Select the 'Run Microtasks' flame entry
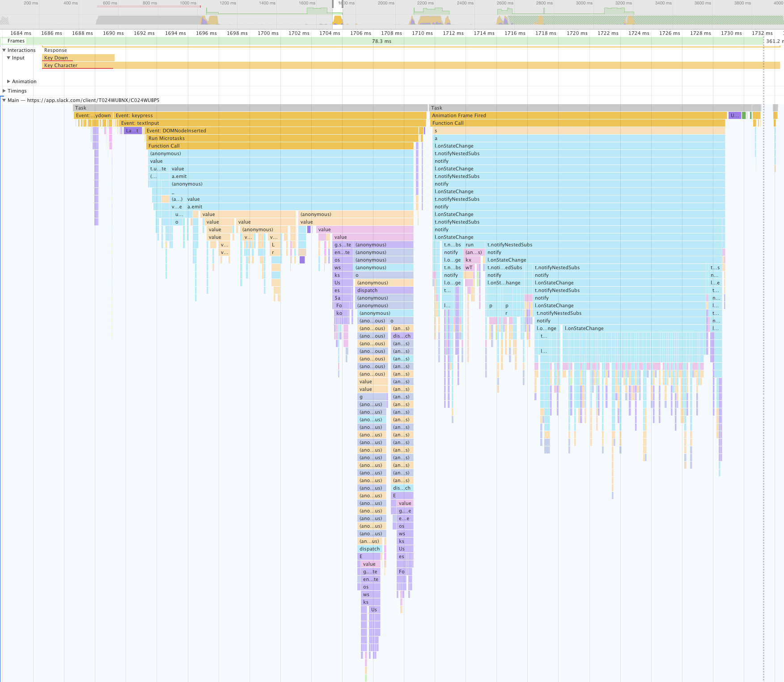This screenshot has height=682, width=784. (x=282, y=138)
